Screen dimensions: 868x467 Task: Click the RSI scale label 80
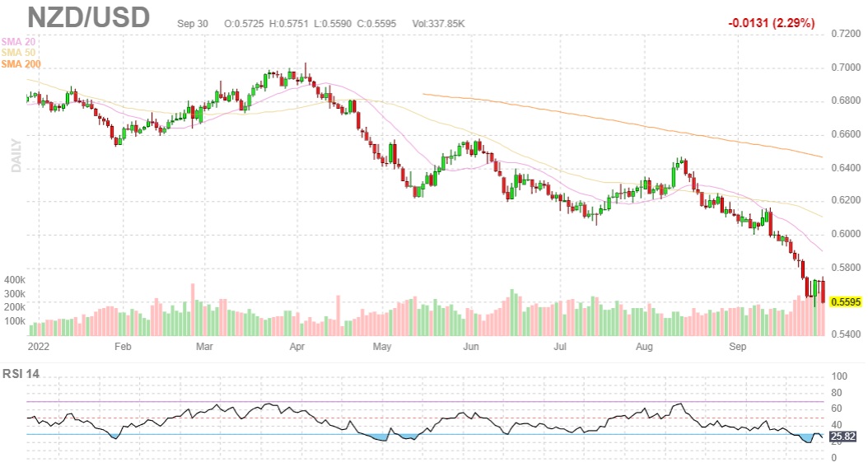tap(837, 393)
